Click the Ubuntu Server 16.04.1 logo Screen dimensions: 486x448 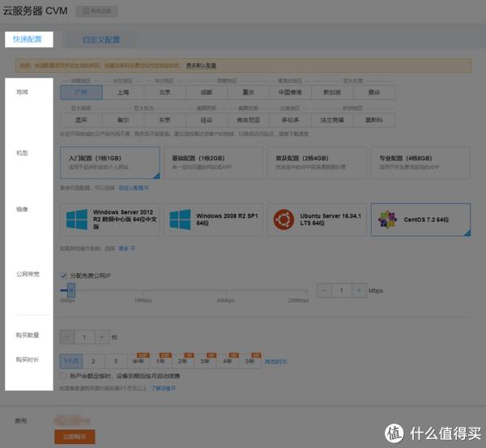point(283,220)
